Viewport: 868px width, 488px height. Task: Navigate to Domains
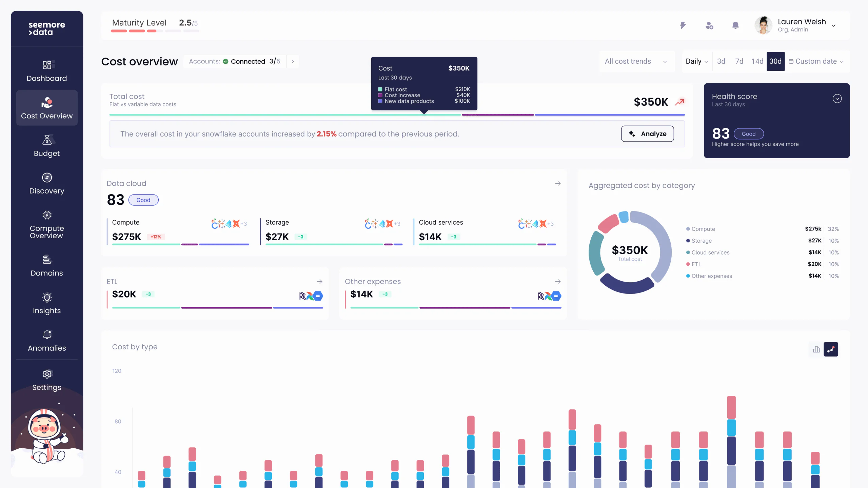[x=47, y=266]
